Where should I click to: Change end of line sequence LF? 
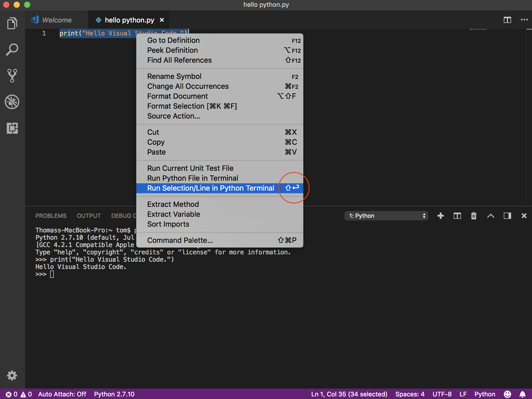point(463,394)
